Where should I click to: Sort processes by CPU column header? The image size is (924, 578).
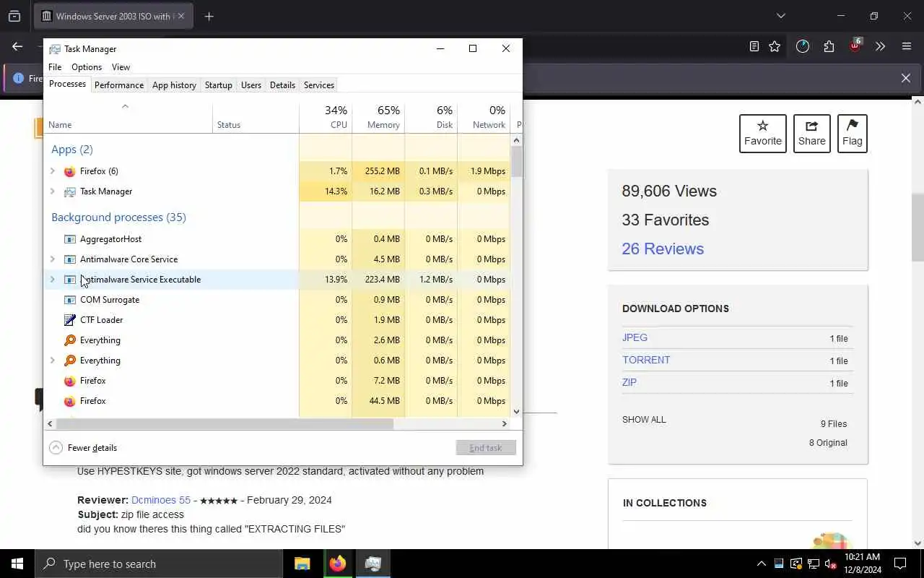point(326,117)
